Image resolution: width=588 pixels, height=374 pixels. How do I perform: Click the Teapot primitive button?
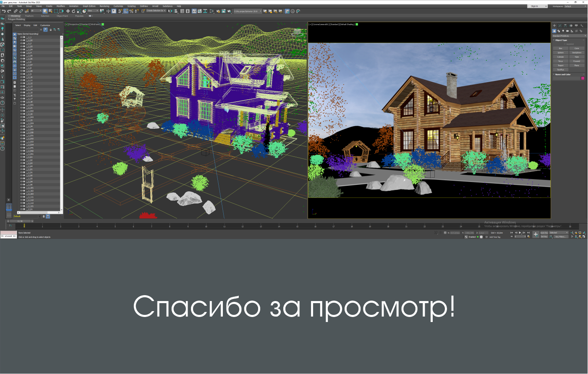tap(561, 65)
